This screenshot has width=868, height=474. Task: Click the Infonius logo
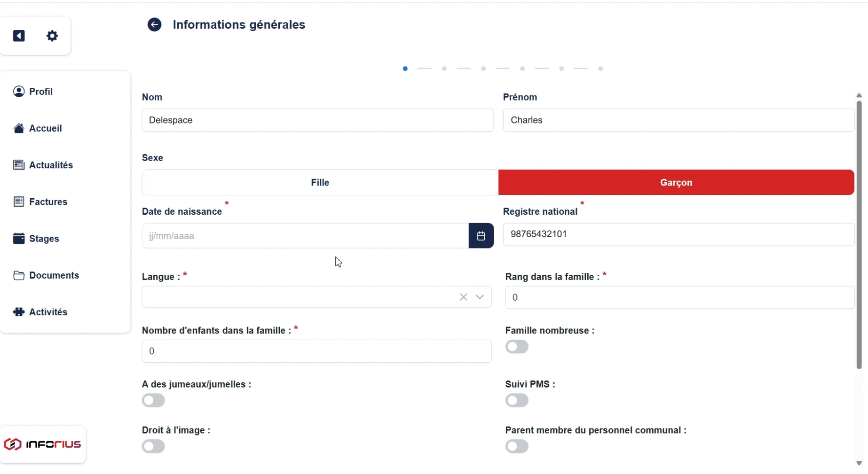pyautogui.click(x=42, y=444)
